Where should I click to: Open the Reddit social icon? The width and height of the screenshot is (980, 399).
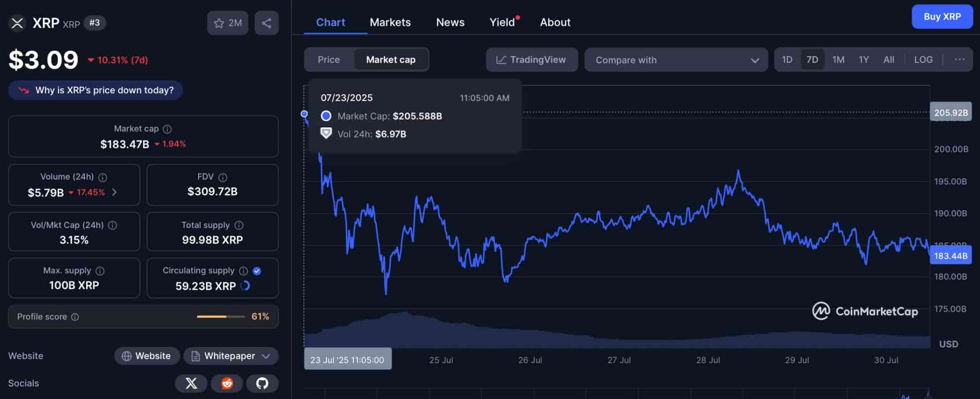point(227,383)
